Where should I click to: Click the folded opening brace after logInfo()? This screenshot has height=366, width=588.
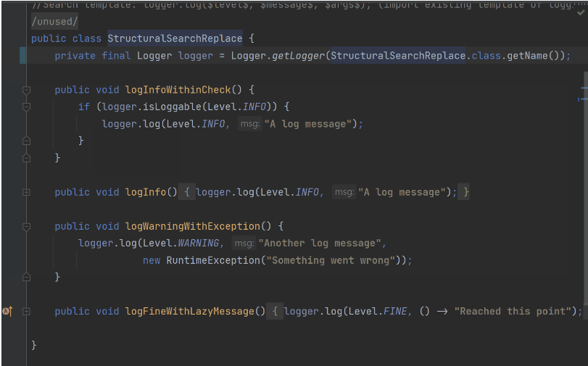pyautogui.click(x=187, y=192)
